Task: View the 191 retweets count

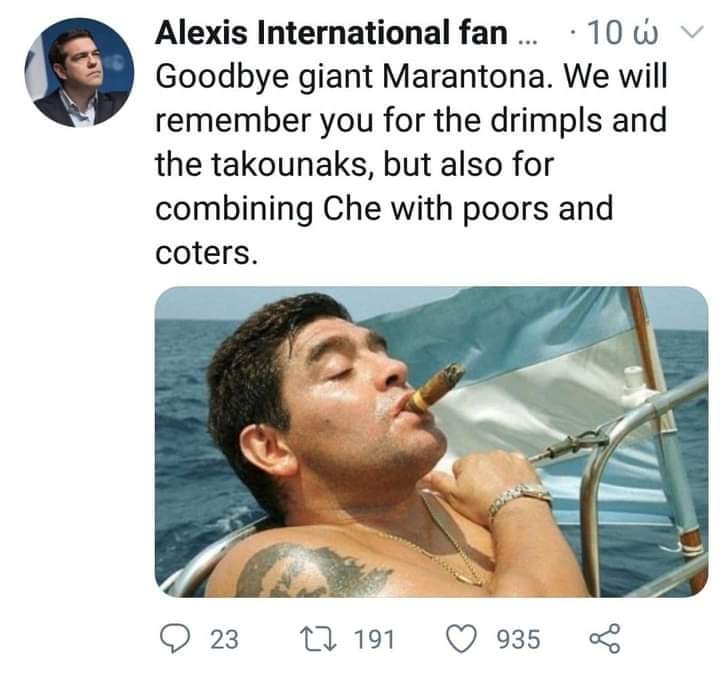Action: click(x=374, y=639)
